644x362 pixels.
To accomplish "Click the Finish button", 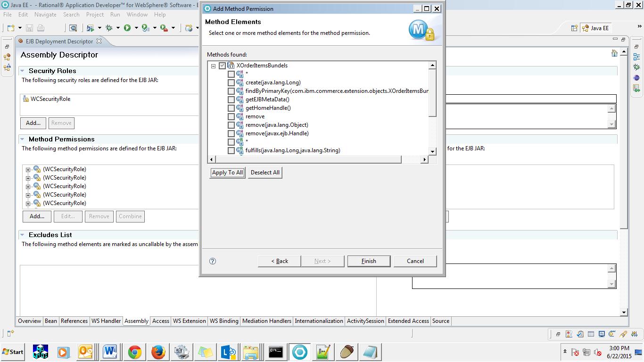I will [x=369, y=261].
